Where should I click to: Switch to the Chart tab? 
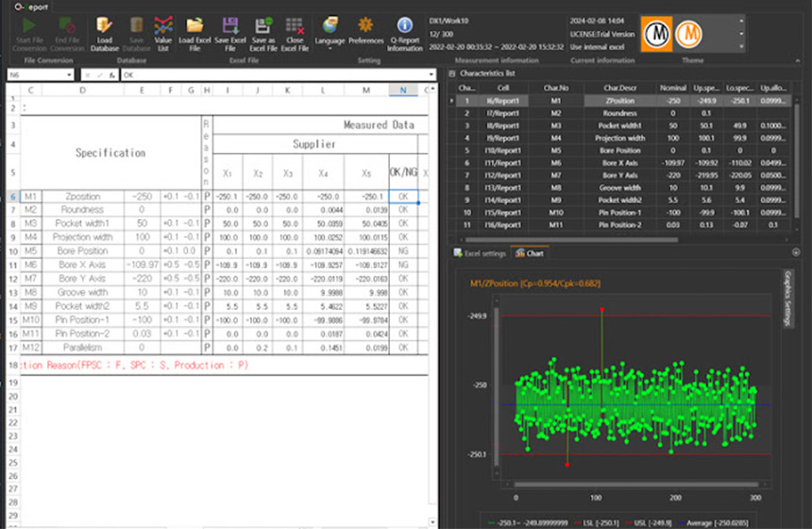[x=530, y=253]
